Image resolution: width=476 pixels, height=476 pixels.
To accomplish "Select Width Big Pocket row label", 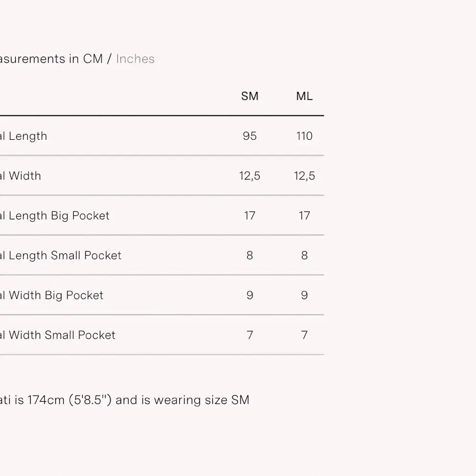I will point(52,295).
